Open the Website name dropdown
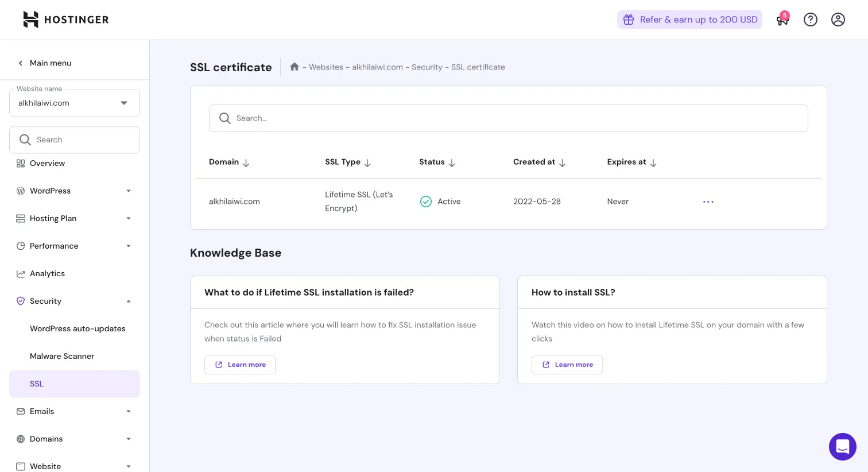This screenshot has height=472, width=868. pos(75,103)
